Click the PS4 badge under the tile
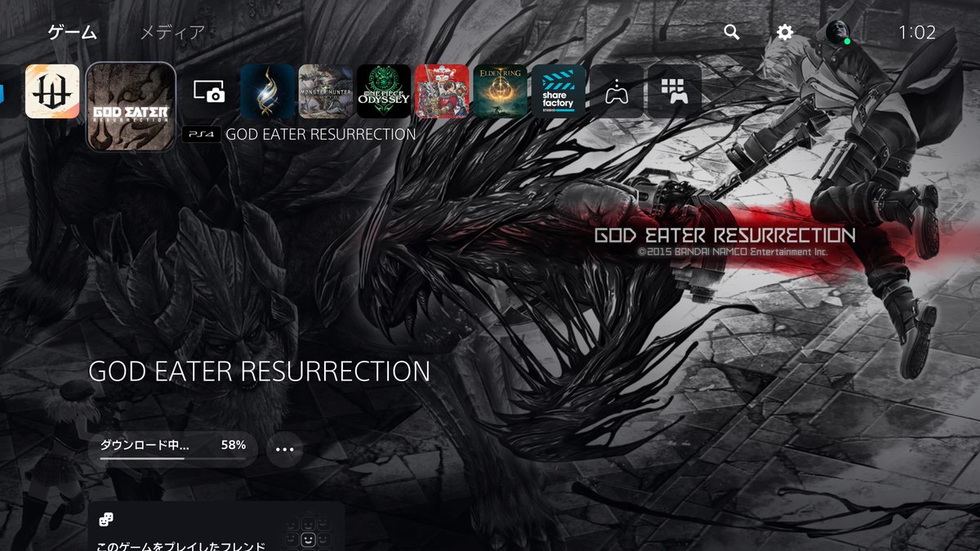980x551 pixels. tap(201, 135)
